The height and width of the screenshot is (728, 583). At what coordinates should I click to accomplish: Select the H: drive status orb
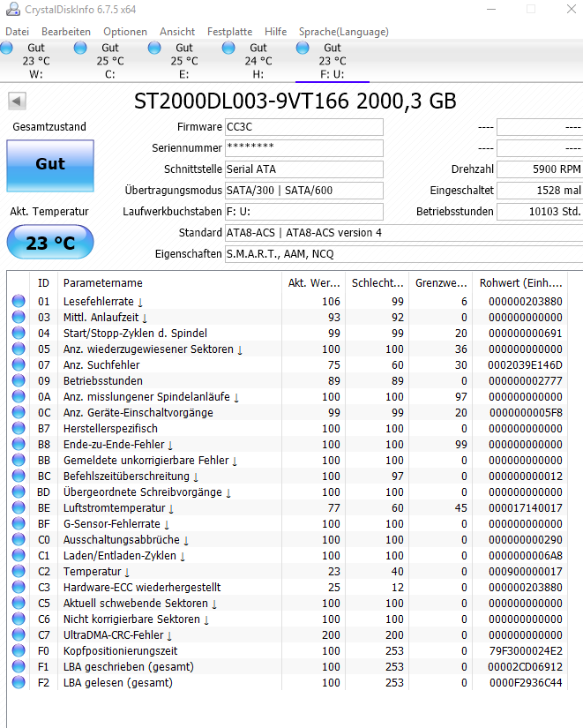point(228,48)
